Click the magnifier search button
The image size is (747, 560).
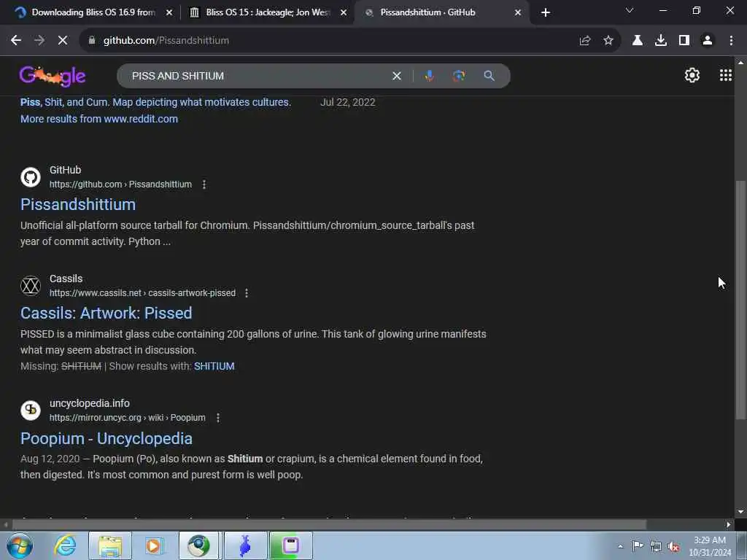pyautogui.click(x=489, y=76)
